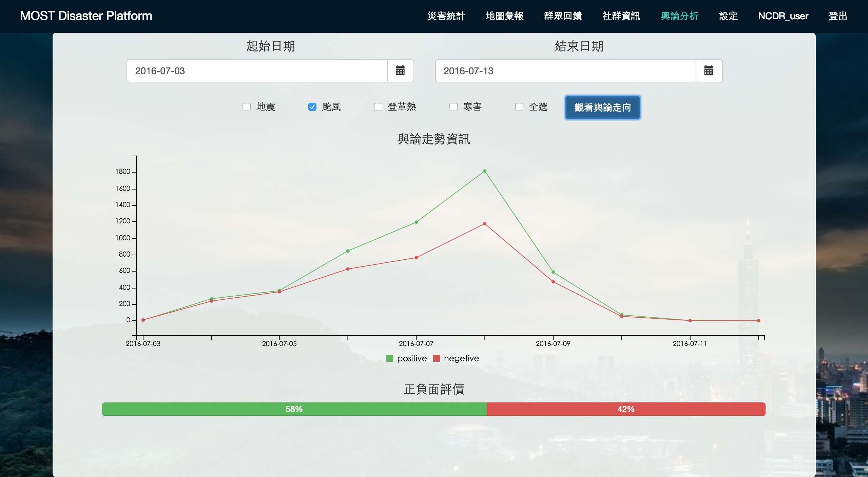This screenshot has width=868, height=477.
Task: Click the 2016-07-07 x-axis label
Action: click(x=416, y=344)
